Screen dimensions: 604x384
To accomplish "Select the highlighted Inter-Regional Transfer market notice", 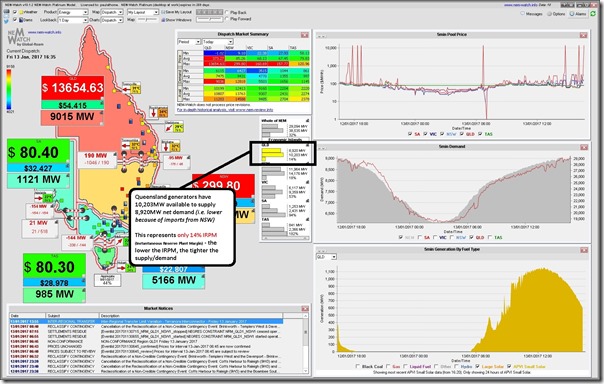I will 146,321.
